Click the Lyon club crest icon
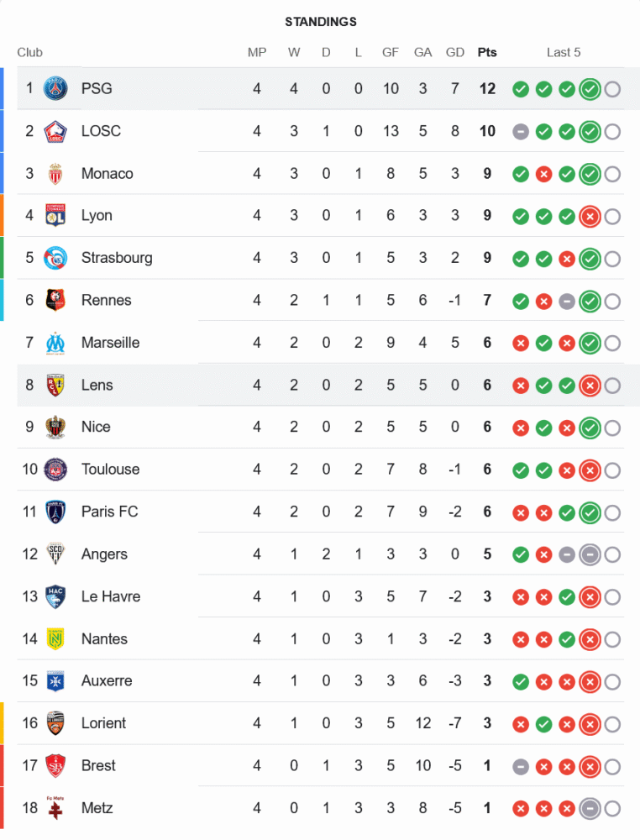 point(55,216)
